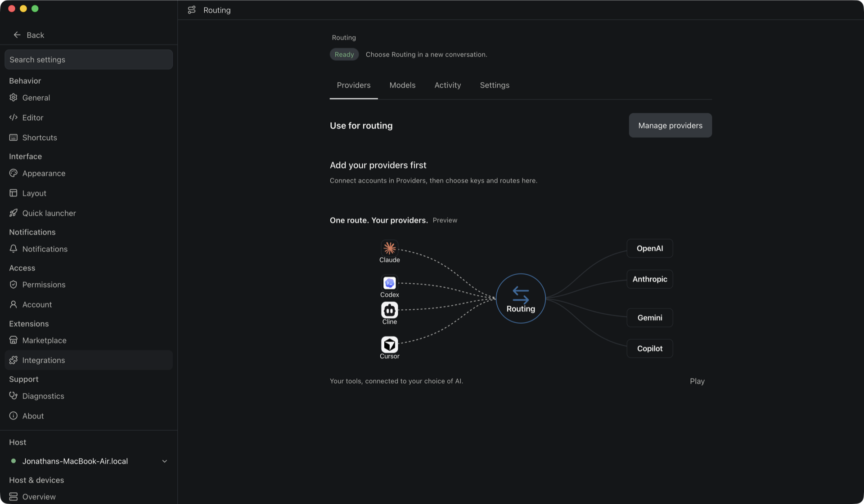The width and height of the screenshot is (864, 504).
Task: Click the Routing arrows hub icon
Action: [x=521, y=295]
